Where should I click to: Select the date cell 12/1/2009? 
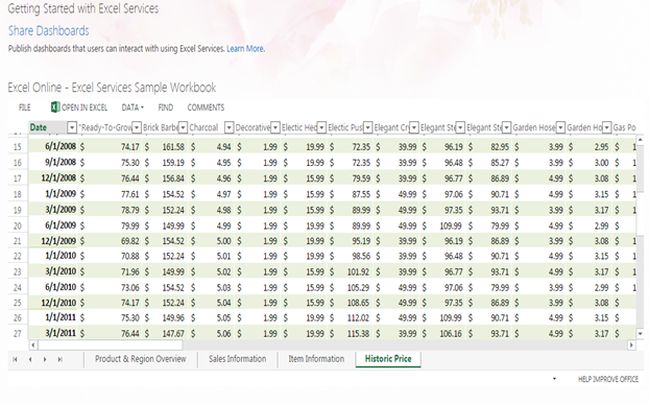[53, 241]
